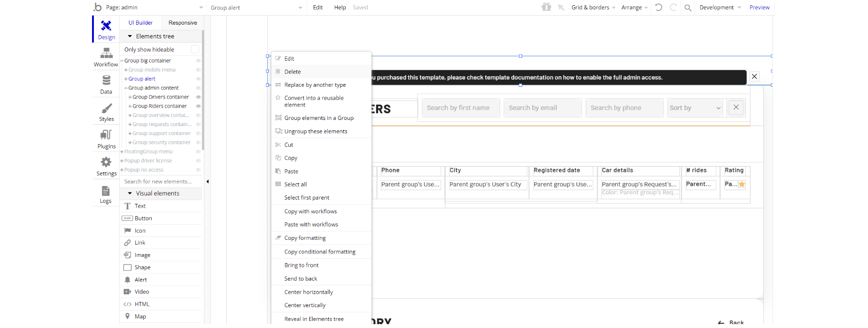This screenshot has width=868, height=328.
Task: Open the Grid & borders dropdown
Action: (x=593, y=8)
